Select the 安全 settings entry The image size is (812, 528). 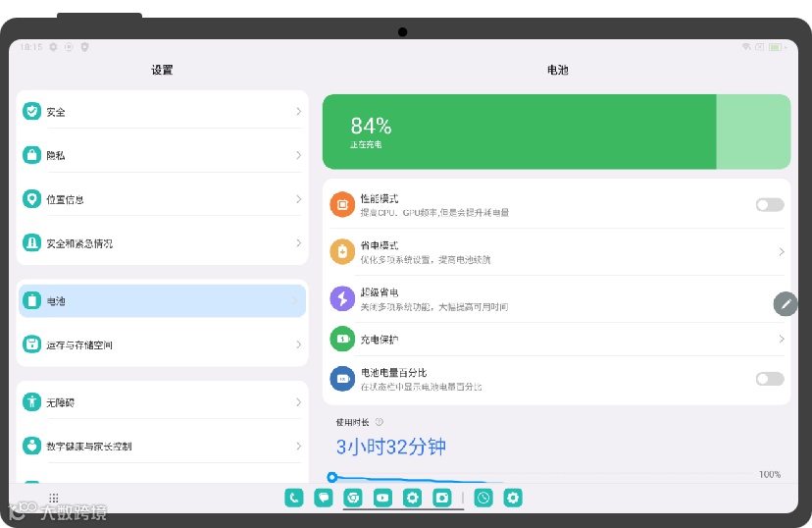point(162,112)
